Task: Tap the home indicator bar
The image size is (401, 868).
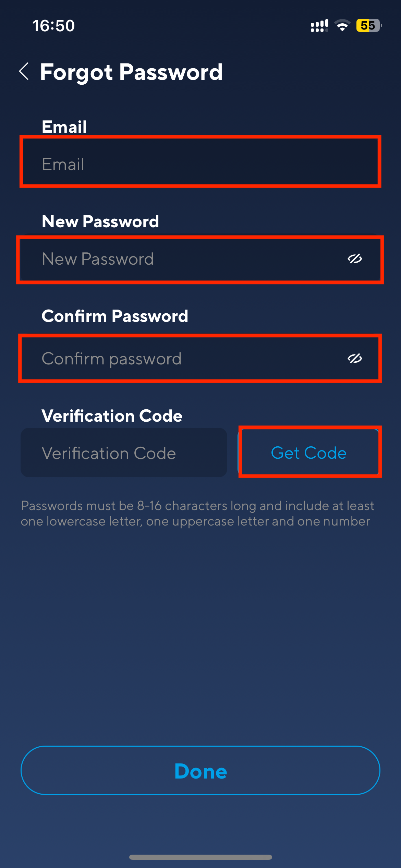Action: (x=200, y=857)
